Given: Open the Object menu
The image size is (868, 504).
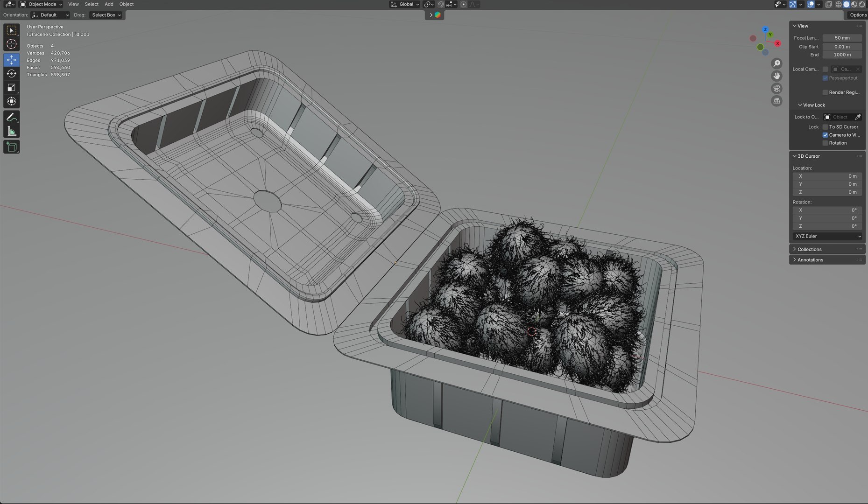Looking at the screenshot, I should [x=127, y=4].
